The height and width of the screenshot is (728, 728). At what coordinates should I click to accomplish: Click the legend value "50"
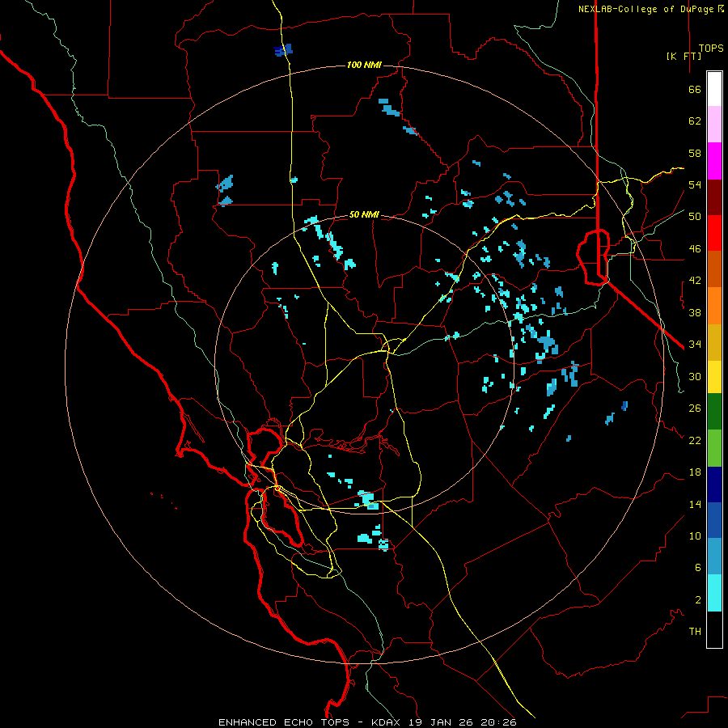pyautogui.click(x=695, y=217)
